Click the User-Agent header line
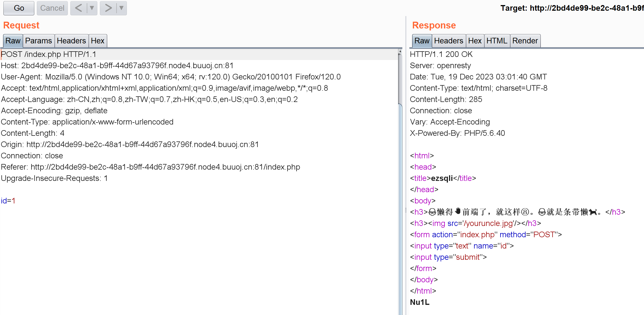 171,77
